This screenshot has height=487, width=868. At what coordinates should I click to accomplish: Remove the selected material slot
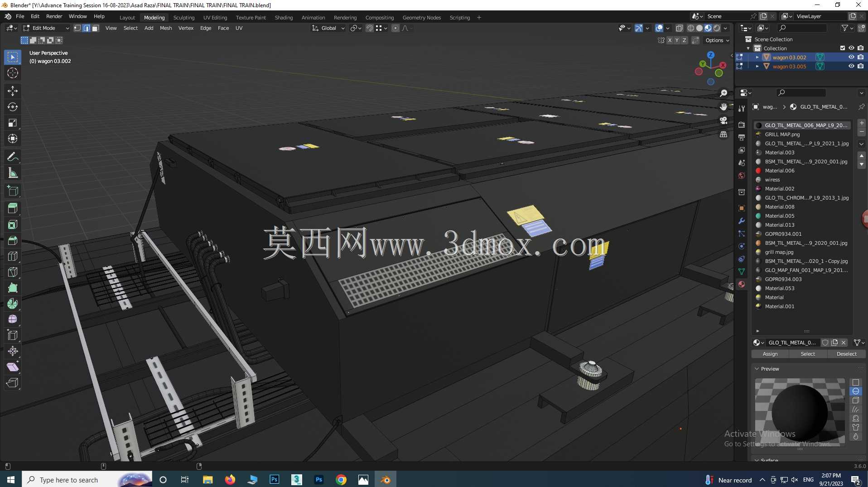[862, 132]
